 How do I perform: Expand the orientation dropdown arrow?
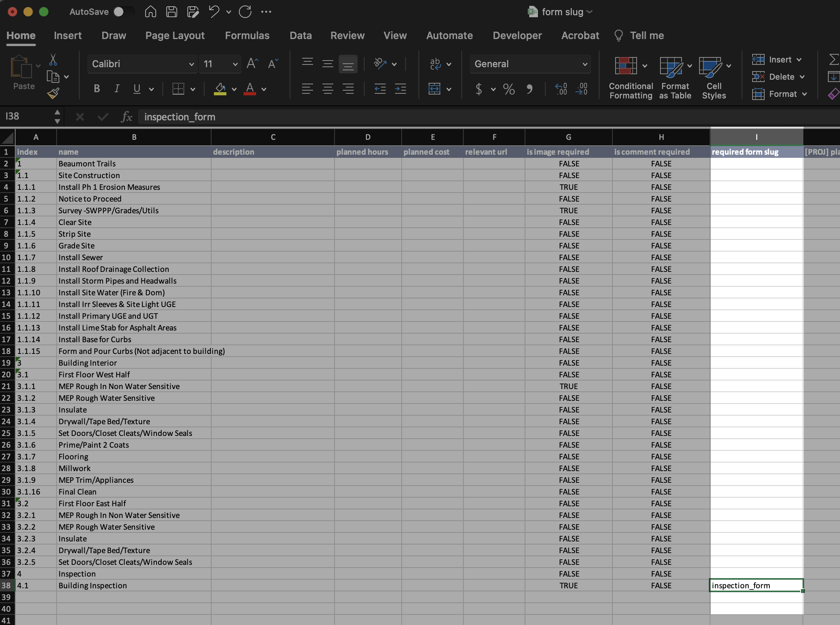coord(394,64)
